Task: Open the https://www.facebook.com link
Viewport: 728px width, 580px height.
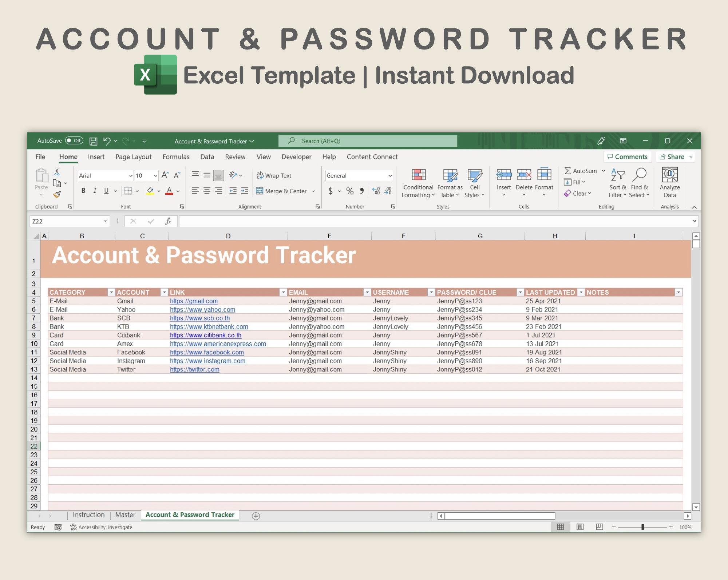Action: tap(207, 352)
